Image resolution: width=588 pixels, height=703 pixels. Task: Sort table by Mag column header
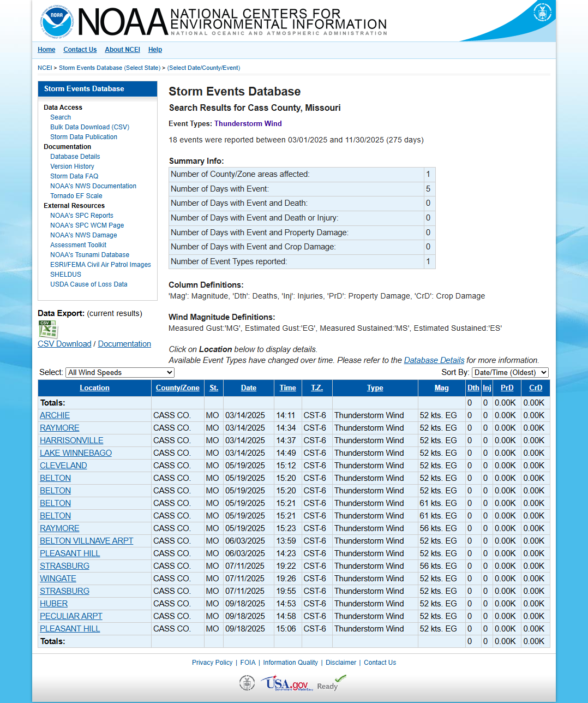pos(441,388)
